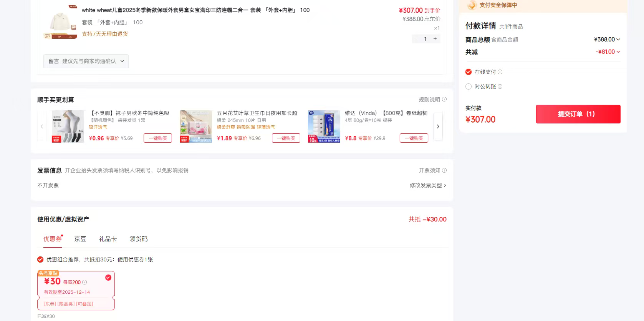Uncheck the 优惠组合推荐 checkbox
This screenshot has height=321, width=644.
tap(40, 259)
